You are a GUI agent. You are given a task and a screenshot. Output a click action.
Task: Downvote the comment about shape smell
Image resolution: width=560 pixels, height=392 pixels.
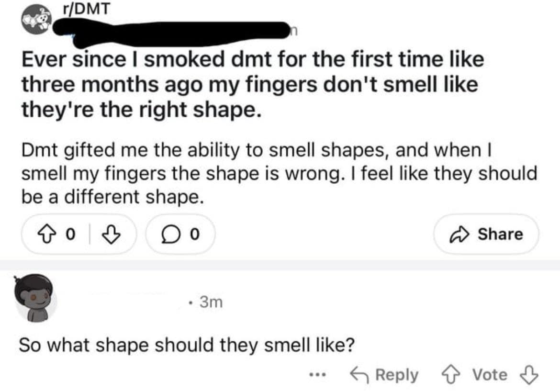[530, 374]
